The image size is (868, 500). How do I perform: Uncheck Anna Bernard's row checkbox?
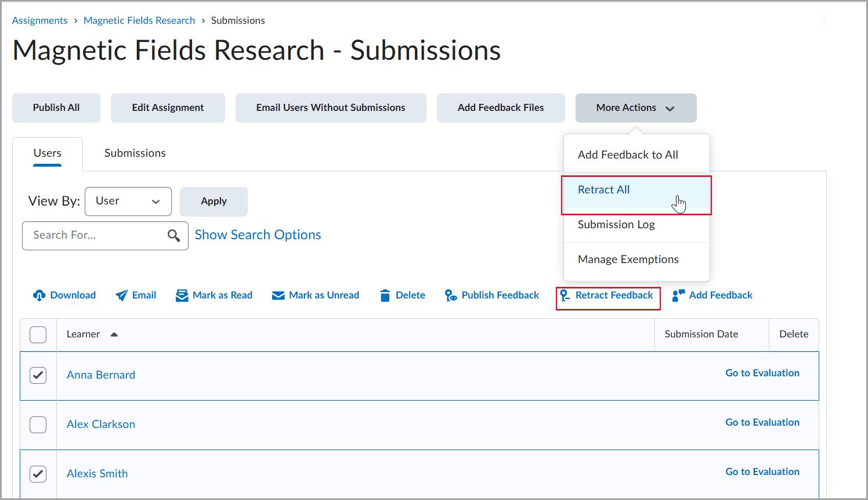click(38, 375)
